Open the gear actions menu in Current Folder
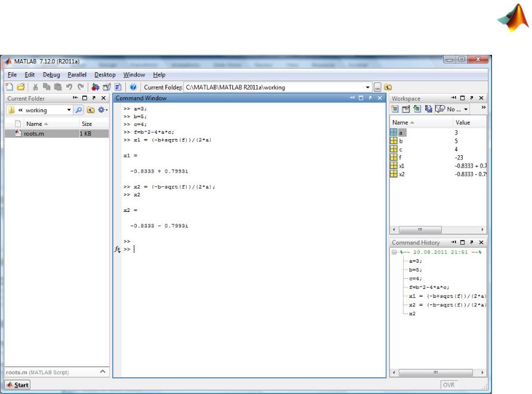The height and width of the screenshot is (394, 532). point(103,110)
